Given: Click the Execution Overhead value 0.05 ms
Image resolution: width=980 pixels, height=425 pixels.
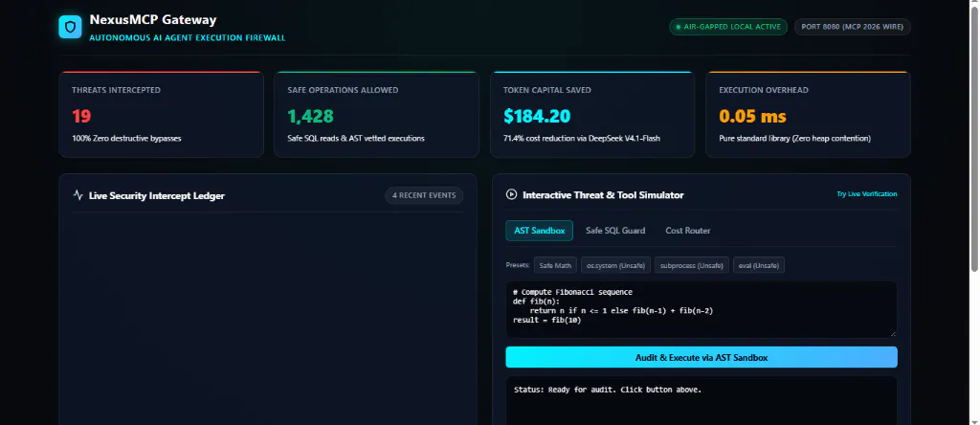Looking at the screenshot, I should (x=752, y=116).
